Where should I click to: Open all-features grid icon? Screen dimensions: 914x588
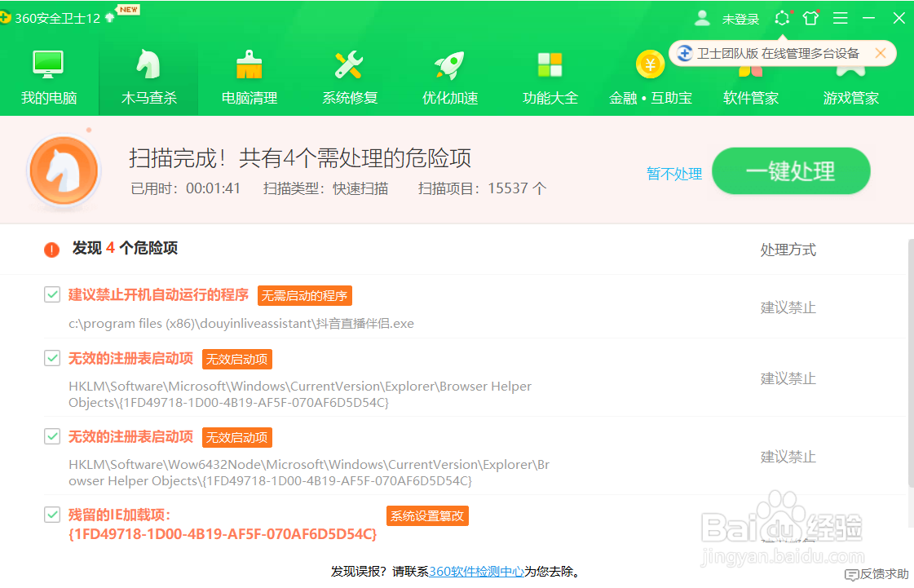point(550,64)
